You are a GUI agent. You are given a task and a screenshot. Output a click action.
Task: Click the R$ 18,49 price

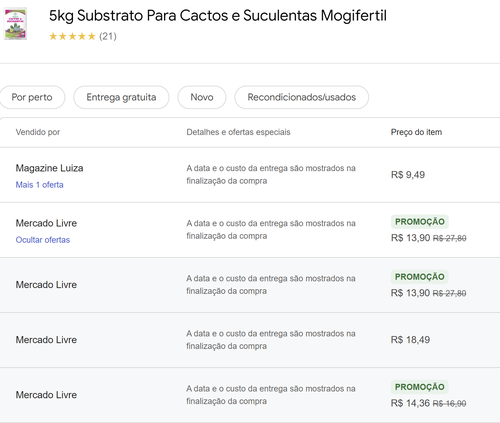tap(410, 340)
